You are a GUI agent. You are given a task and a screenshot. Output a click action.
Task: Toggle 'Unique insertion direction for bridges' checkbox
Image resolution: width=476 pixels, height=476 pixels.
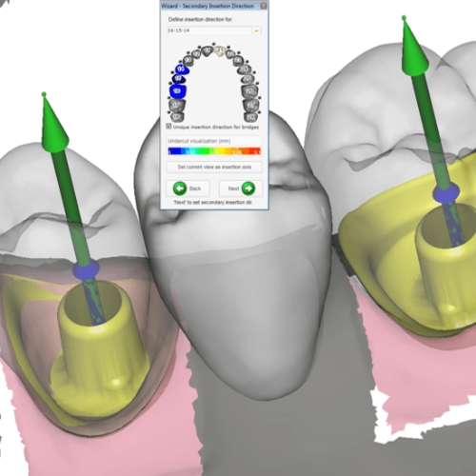[169, 127]
